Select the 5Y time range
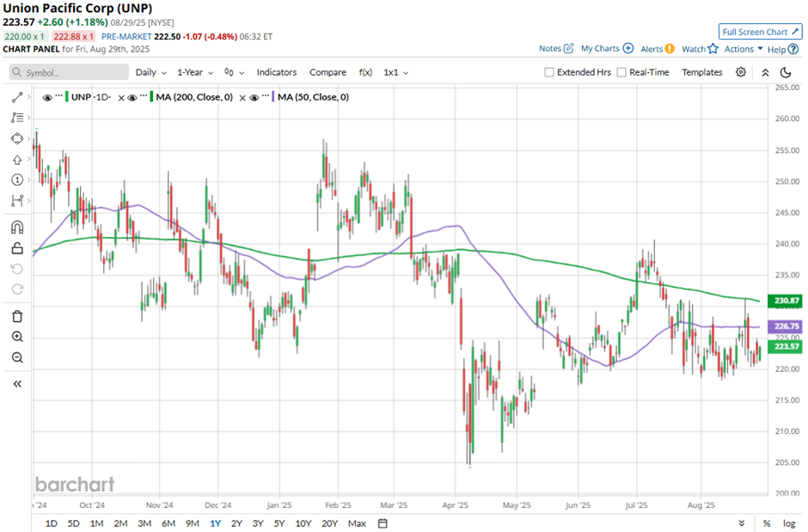808x532 pixels. (279, 523)
